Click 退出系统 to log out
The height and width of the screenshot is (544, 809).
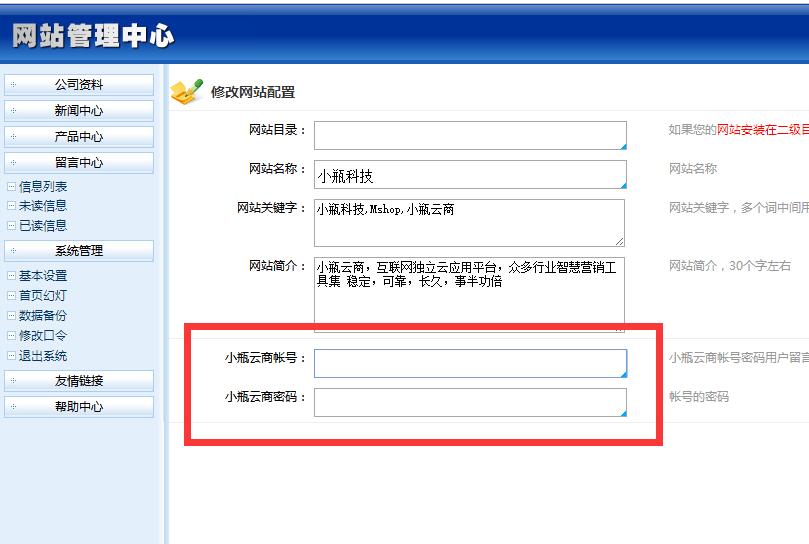pos(43,356)
